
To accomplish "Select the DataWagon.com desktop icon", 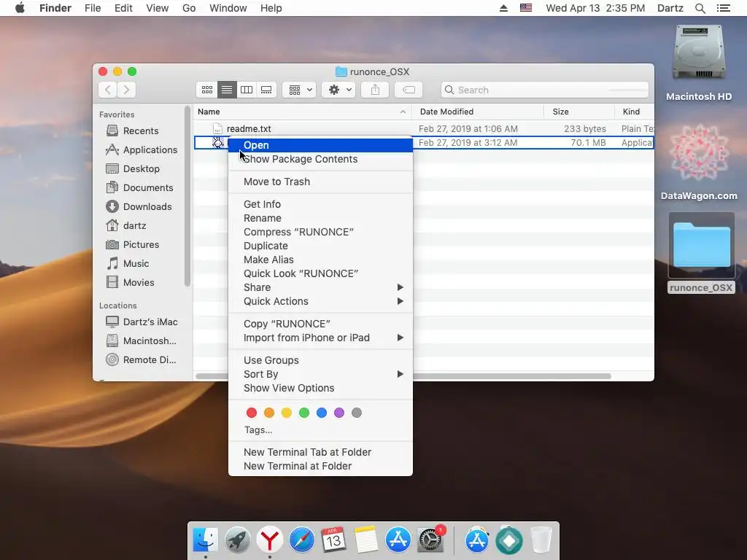I will pyautogui.click(x=699, y=162).
